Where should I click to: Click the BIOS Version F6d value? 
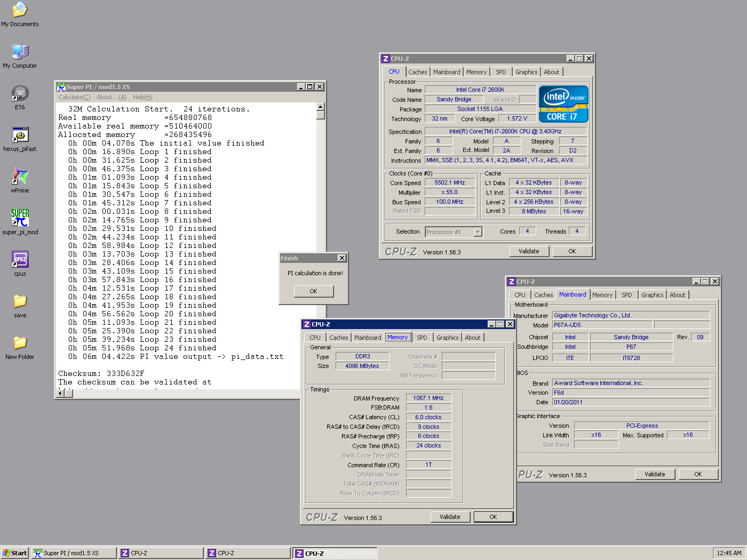(631, 393)
